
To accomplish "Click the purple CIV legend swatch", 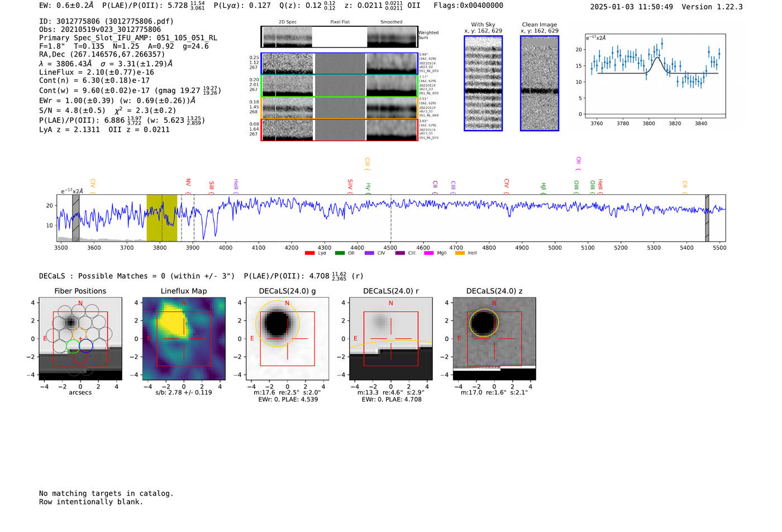I will pos(369,253).
